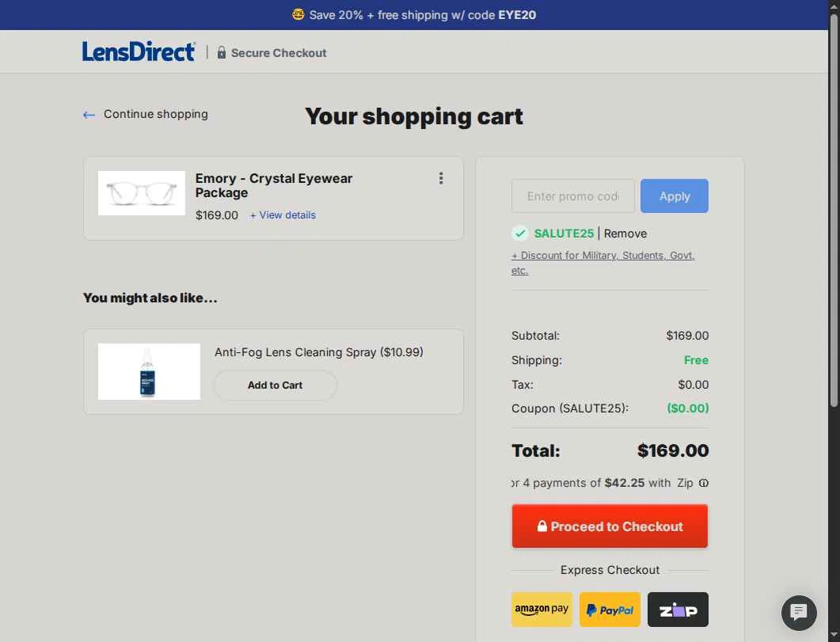
Task: Open the Emory crystal glasses thumbnail
Action: click(142, 193)
